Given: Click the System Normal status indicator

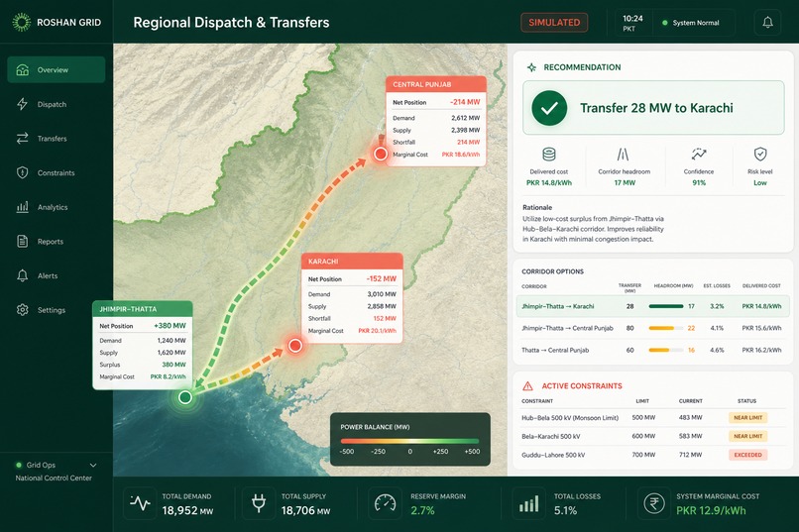Looking at the screenshot, I should pyautogui.click(x=691, y=23).
